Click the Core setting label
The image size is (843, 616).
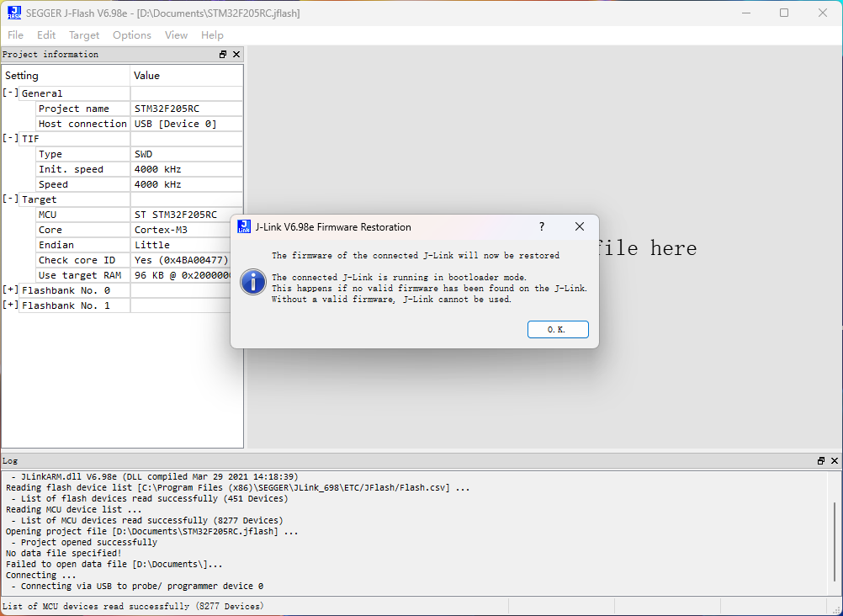pyautogui.click(x=50, y=230)
